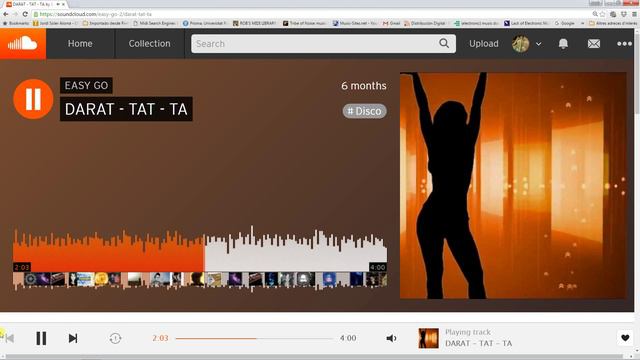Viewport: 640px width, 360px height.
Task: Like the track with the heart icon
Action: [x=625, y=338]
